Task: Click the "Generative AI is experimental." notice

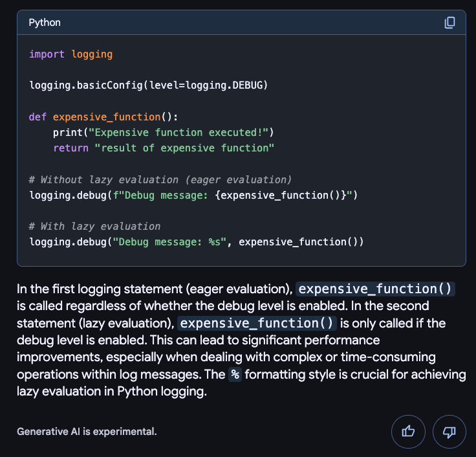Action: [87, 431]
